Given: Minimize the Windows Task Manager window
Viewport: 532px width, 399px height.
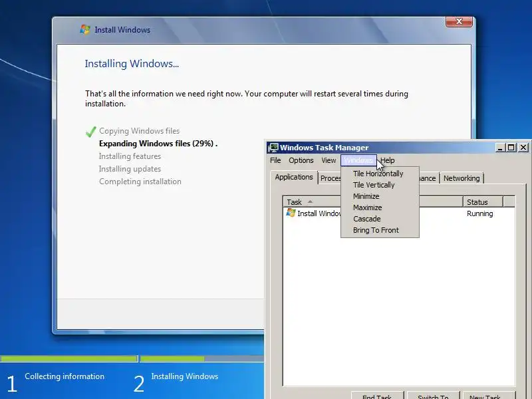Looking at the screenshot, I should coord(499,148).
